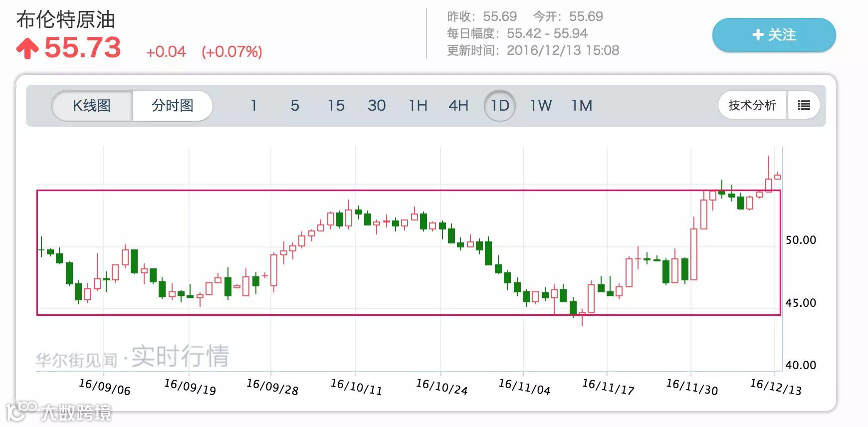Open the chart list menu icon
Screen dimensions: 868x427
pyautogui.click(x=804, y=105)
